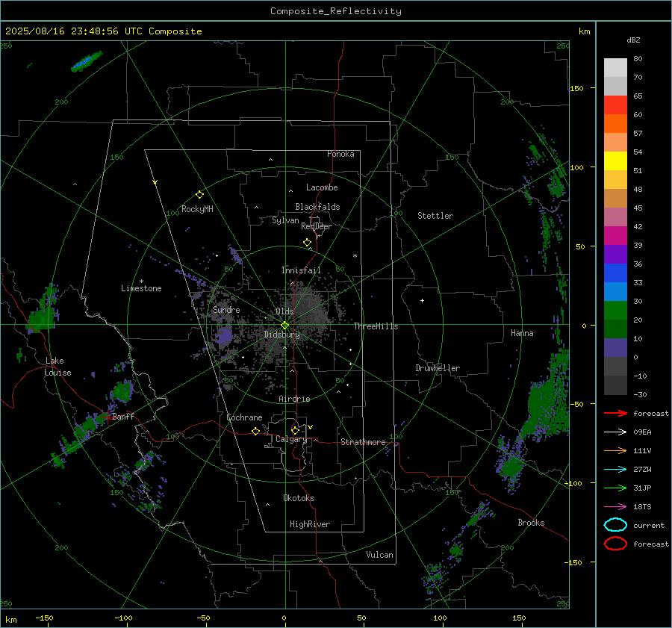Click the HighRiver label
This screenshot has width=672, height=628.
click(310, 524)
